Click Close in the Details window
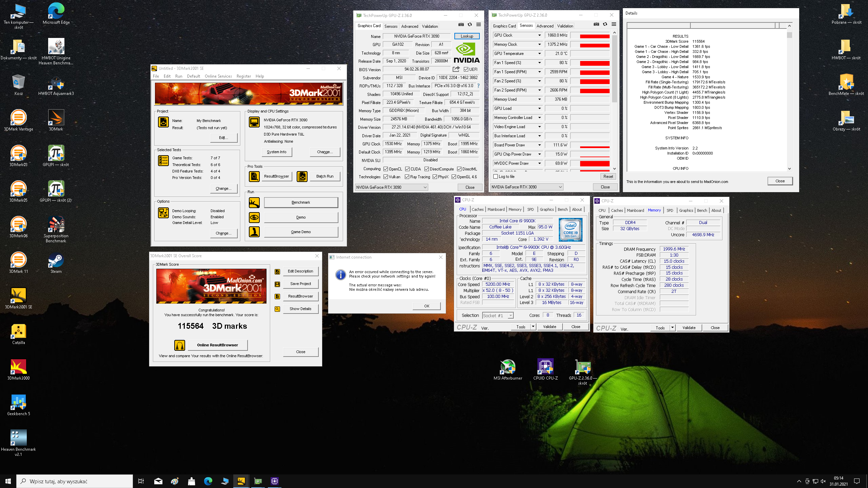This screenshot has height=488, width=868. [780, 181]
